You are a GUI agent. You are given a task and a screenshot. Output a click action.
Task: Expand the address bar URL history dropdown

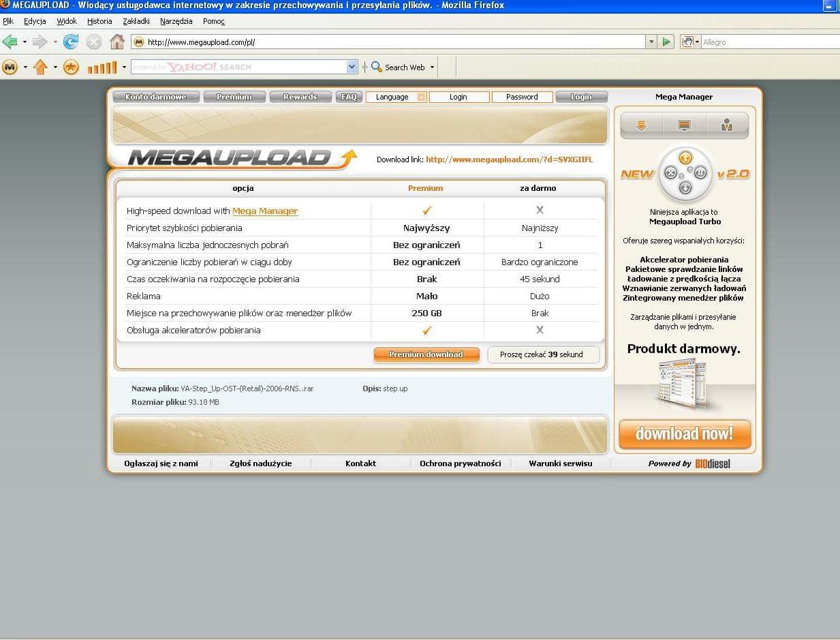point(651,42)
